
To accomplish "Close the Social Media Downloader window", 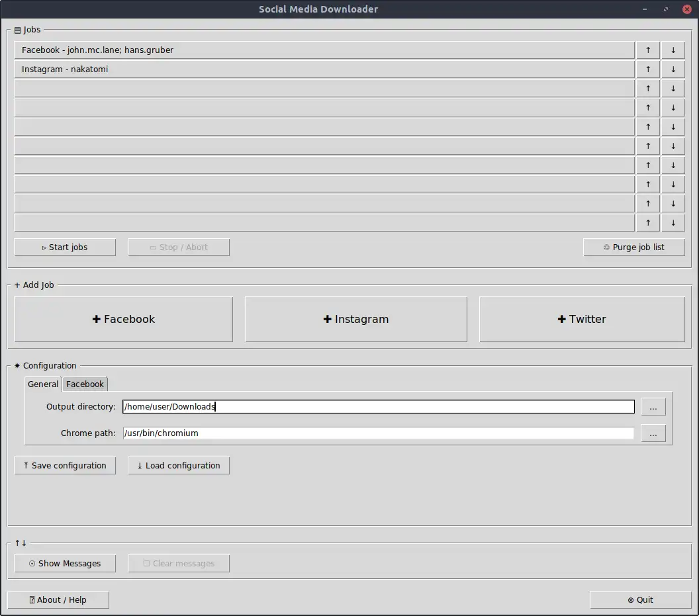I will point(687,9).
